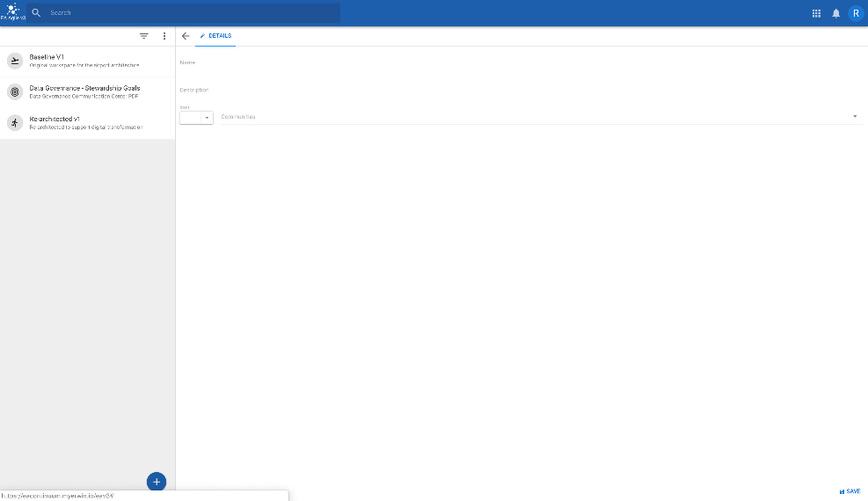Go back with the left arrow
Viewport: 868px width, 501px height.
[186, 36]
